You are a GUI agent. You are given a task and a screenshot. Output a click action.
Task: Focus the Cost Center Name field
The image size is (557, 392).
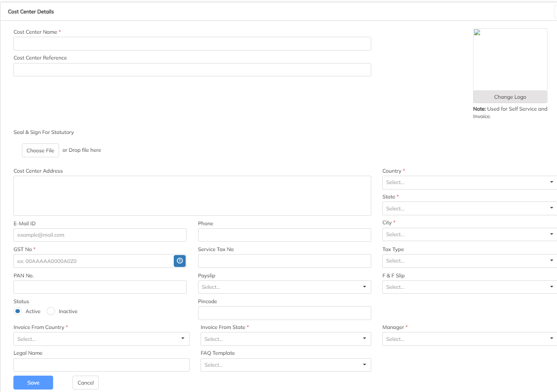coord(192,44)
